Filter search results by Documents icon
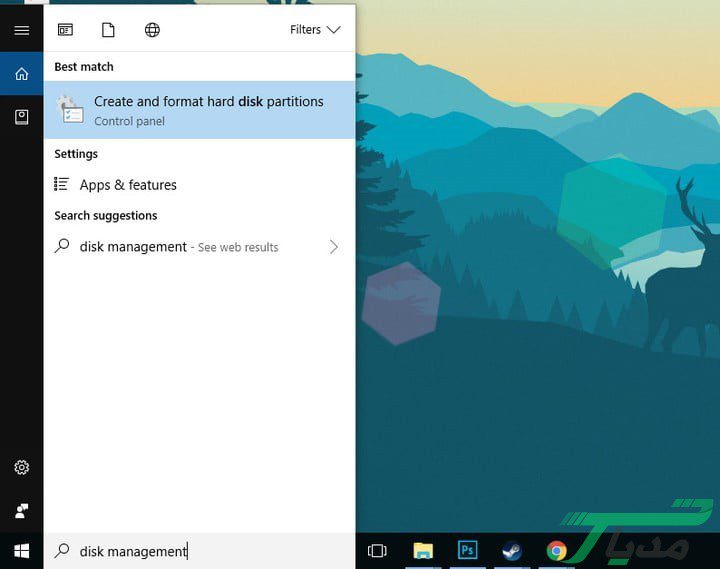This screenshot has height=569, width=720. tap(108, 30)
